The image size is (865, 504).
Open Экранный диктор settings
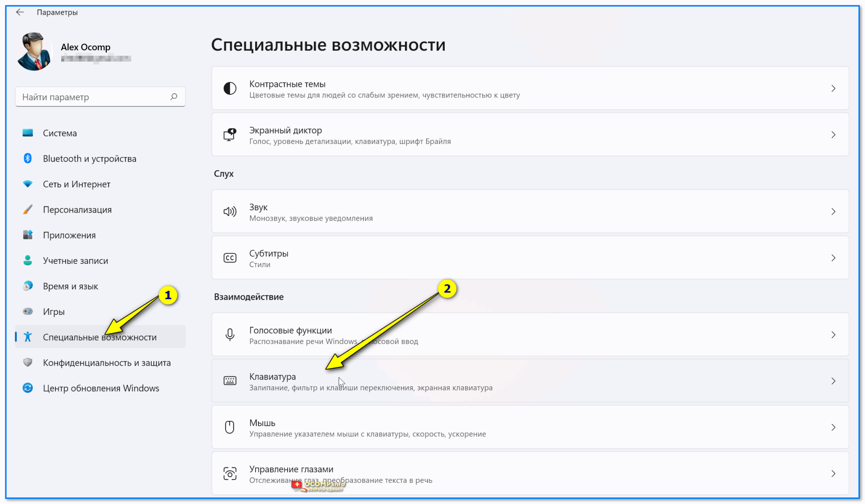point(530,135)
